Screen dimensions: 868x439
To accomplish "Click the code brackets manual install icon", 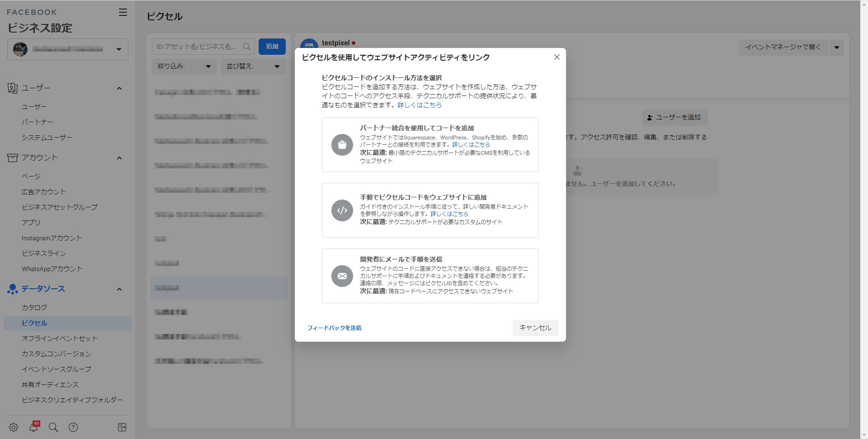I will [x=342, y=210].
